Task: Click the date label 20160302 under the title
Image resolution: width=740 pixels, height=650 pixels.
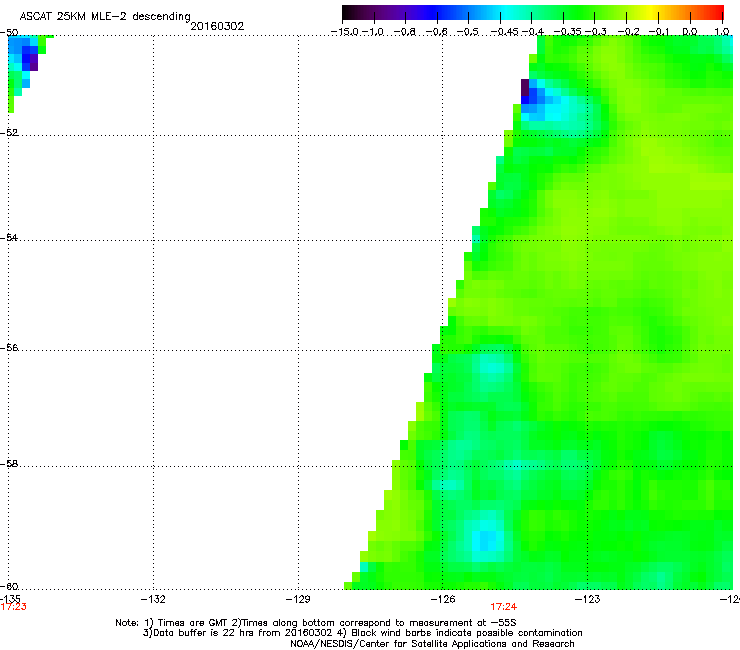Action: (x=217, y=26)
